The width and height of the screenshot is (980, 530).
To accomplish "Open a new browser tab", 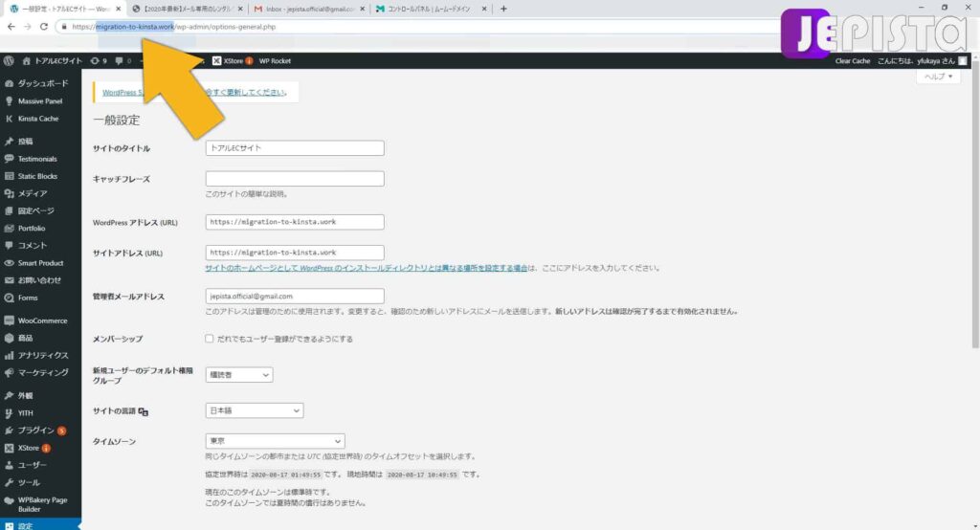I will click(503, 9).
